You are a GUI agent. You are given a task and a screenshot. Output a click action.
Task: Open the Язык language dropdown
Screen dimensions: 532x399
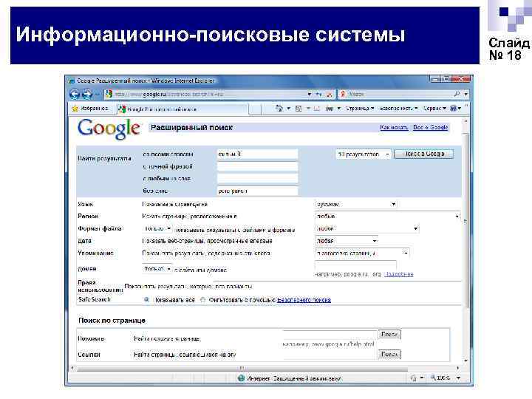[355, 204]
